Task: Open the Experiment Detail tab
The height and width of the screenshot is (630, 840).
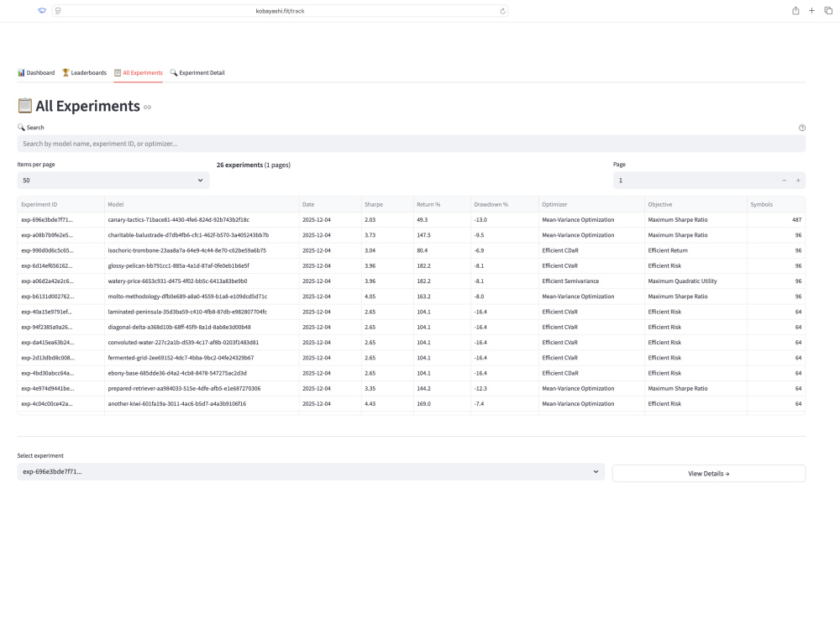Action: [x=197, y=73]
